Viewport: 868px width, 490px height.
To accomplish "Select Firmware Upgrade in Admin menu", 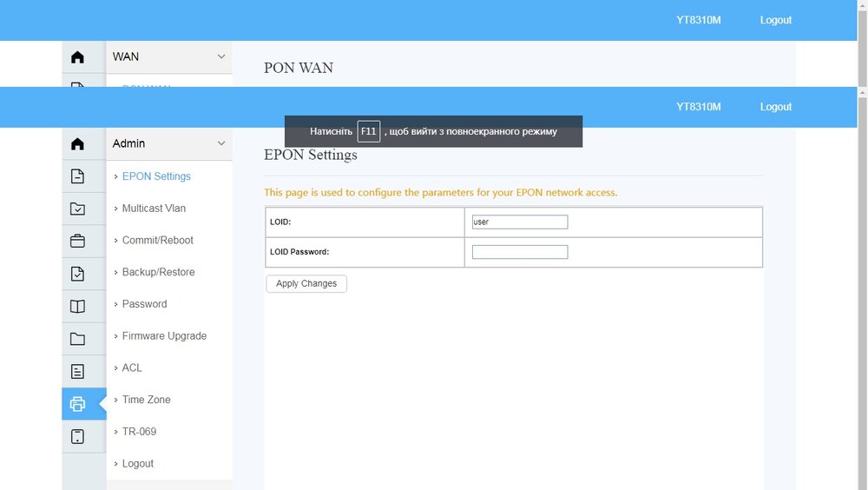I will click(164, 336).
